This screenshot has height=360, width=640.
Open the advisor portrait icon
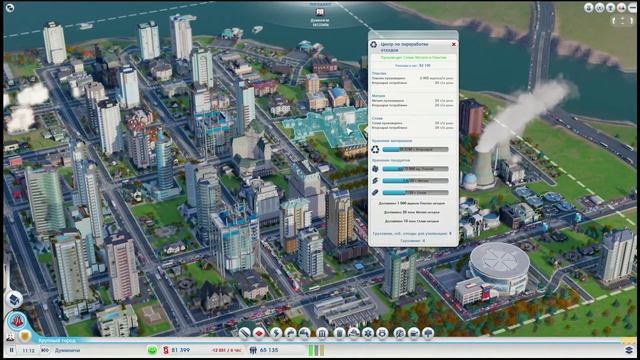(x=10, y=337)
